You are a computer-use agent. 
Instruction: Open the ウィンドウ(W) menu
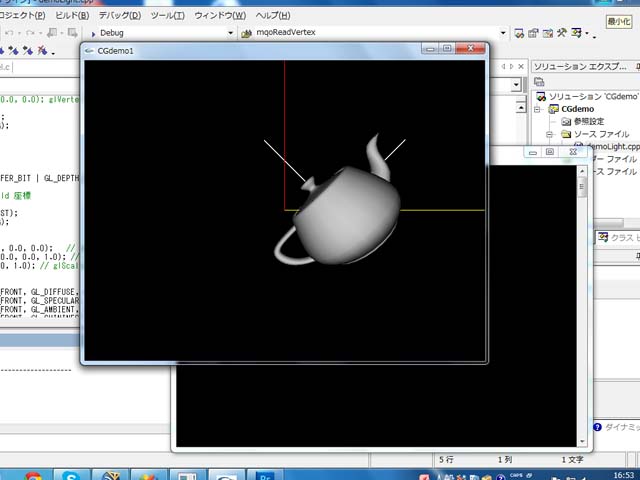click(220, 16)
